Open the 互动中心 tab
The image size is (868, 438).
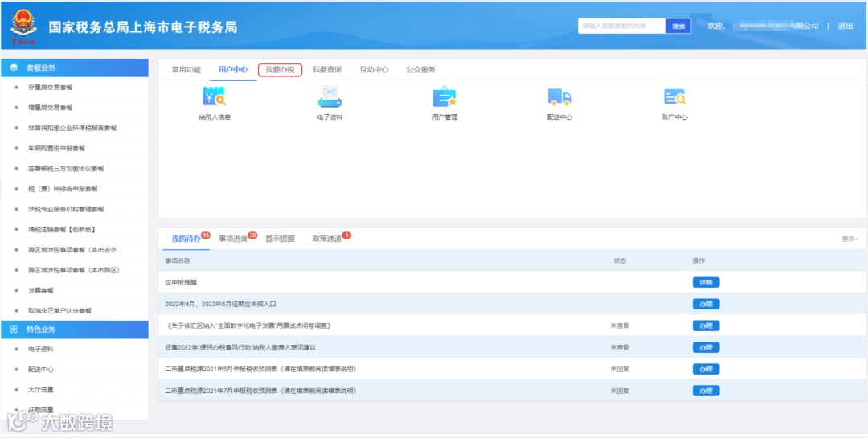pos(374,70)
